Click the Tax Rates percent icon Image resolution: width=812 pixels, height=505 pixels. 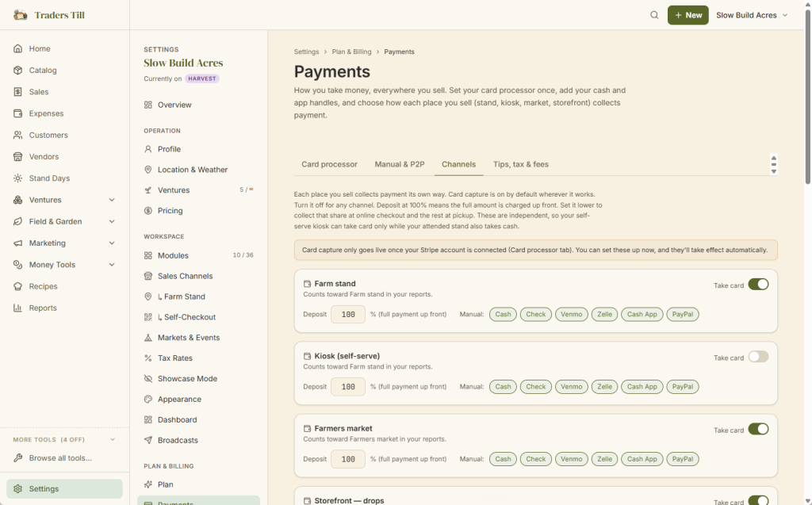[x=148, y=358]
